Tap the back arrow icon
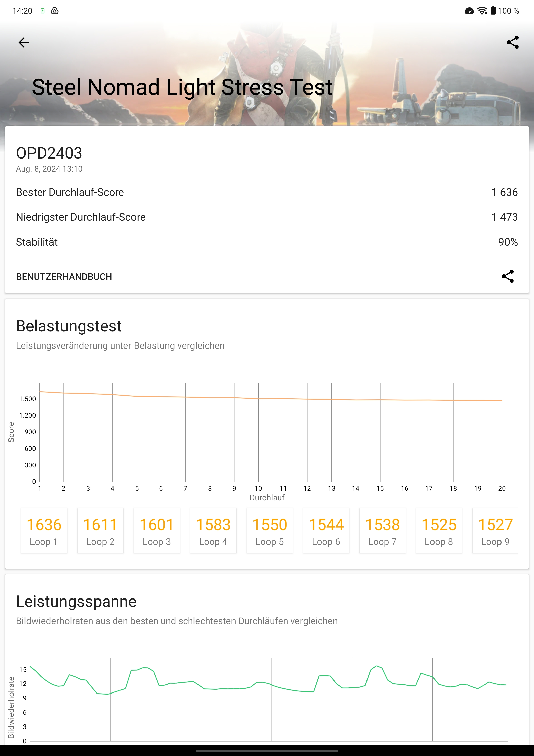This screenshot has width=534, height=756. [x=24, y=43]
